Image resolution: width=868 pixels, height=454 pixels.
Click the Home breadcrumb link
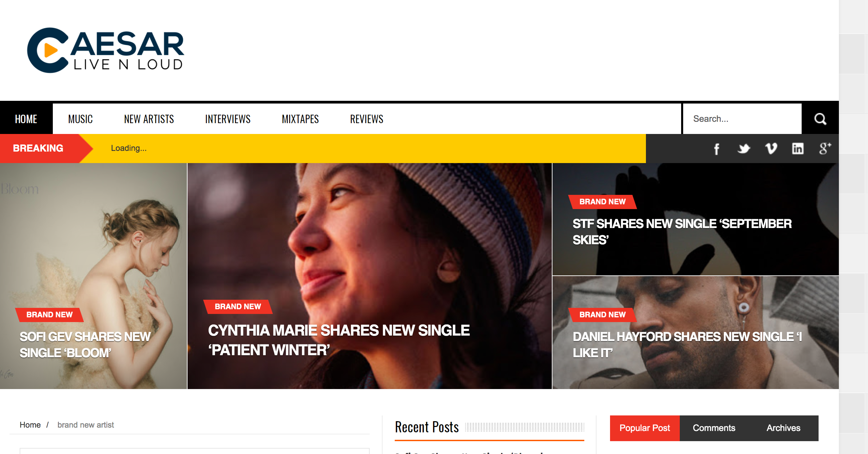30,425
